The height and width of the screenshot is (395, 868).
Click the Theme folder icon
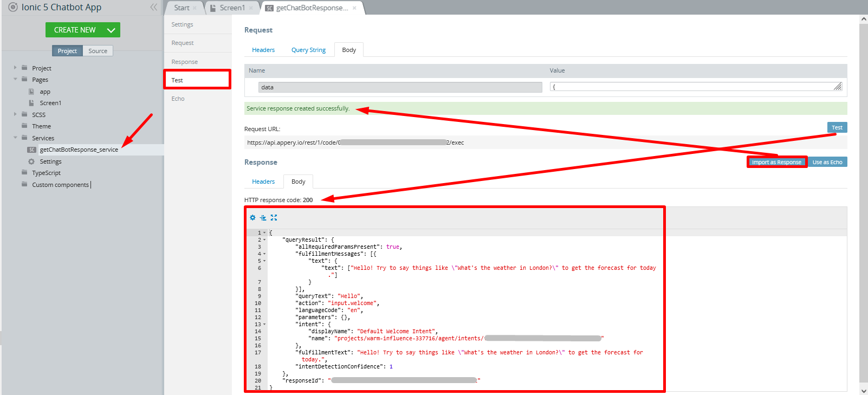coord(24,126)
